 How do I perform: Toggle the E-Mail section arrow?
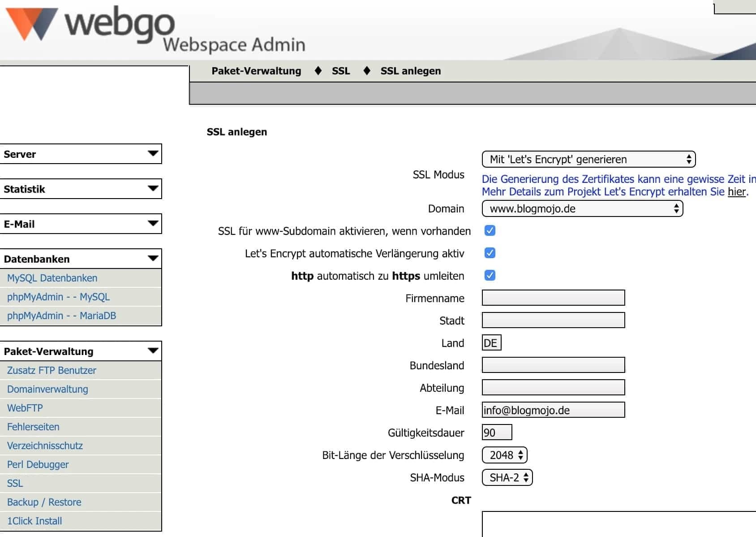click(x=153, y=224)
